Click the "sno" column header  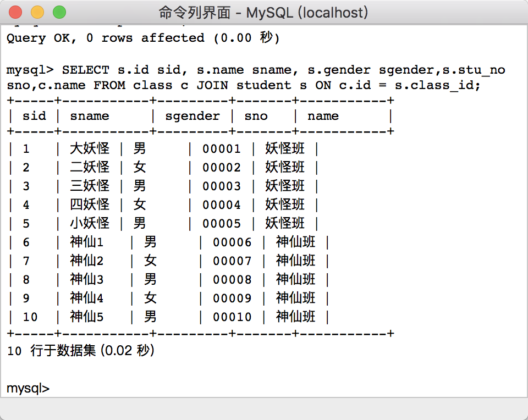pyautogui.click(x=256, y=116)
